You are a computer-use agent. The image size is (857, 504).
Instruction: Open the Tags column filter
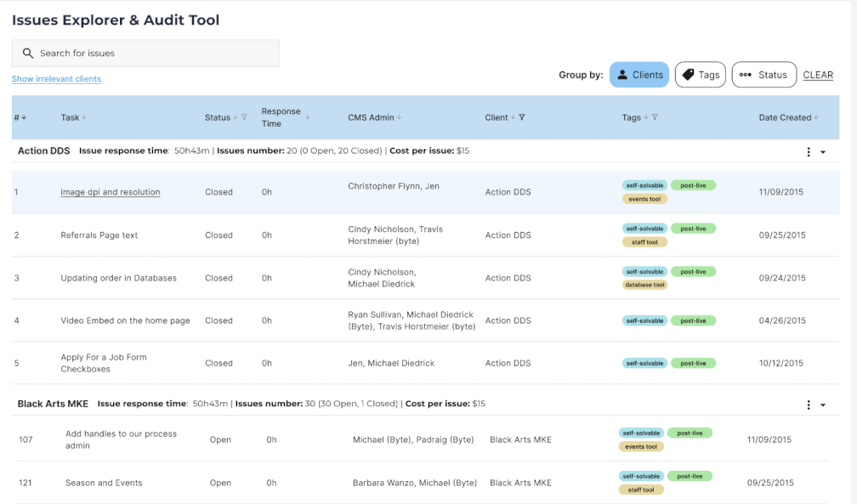pyautogui.click(x=655, y=117)
